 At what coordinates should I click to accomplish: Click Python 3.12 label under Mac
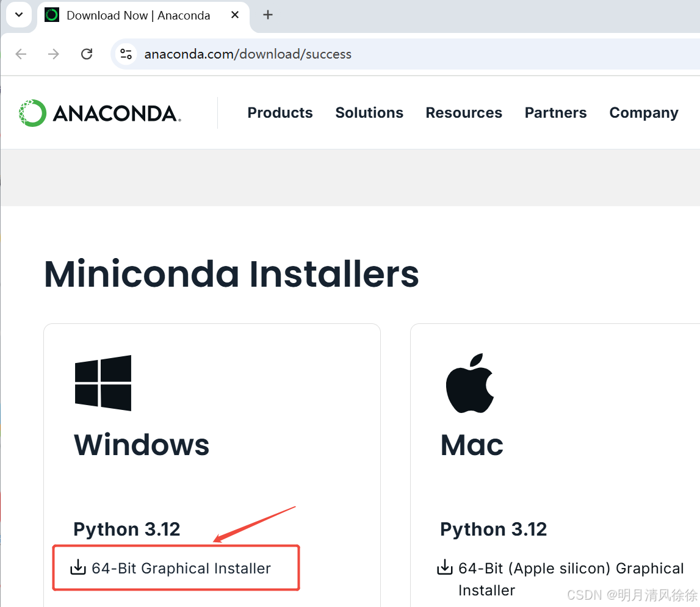(493, 530)
